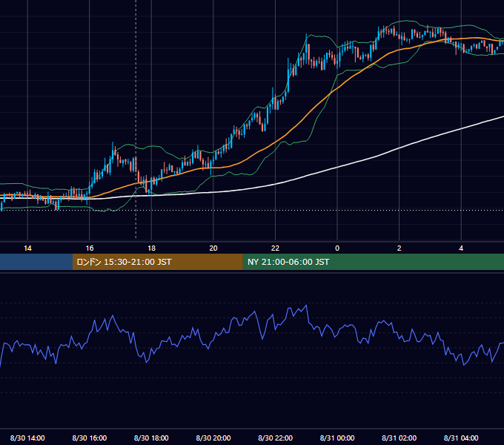Click the 8/30 14:00 date label
Screen dimensions: 504x445
(x=27, y=438)
